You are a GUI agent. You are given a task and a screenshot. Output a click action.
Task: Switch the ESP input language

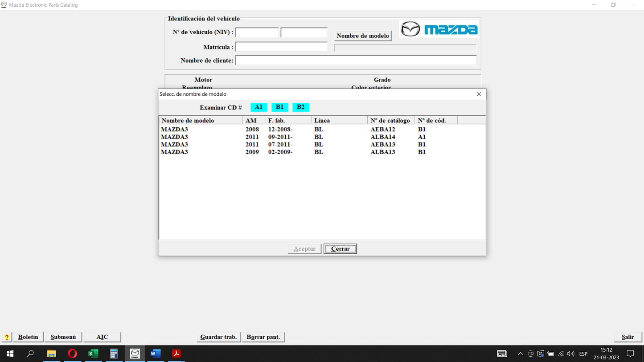click(583, 354)
